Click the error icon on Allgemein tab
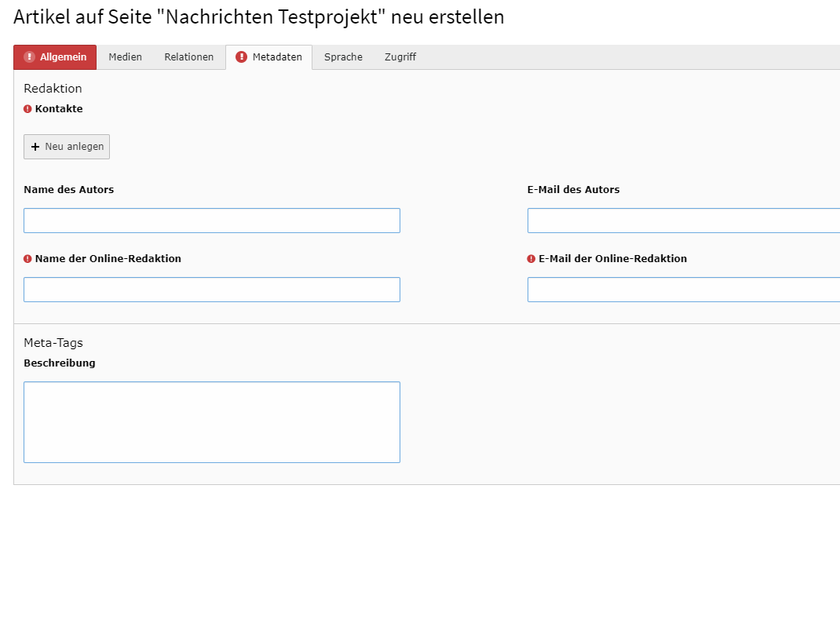 30,57
